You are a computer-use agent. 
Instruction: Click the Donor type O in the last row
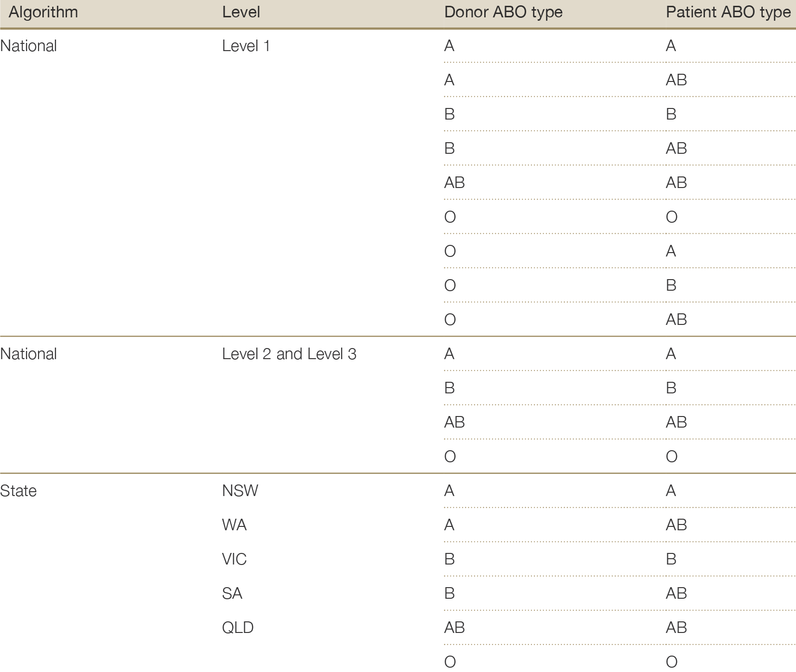point(450,662)
